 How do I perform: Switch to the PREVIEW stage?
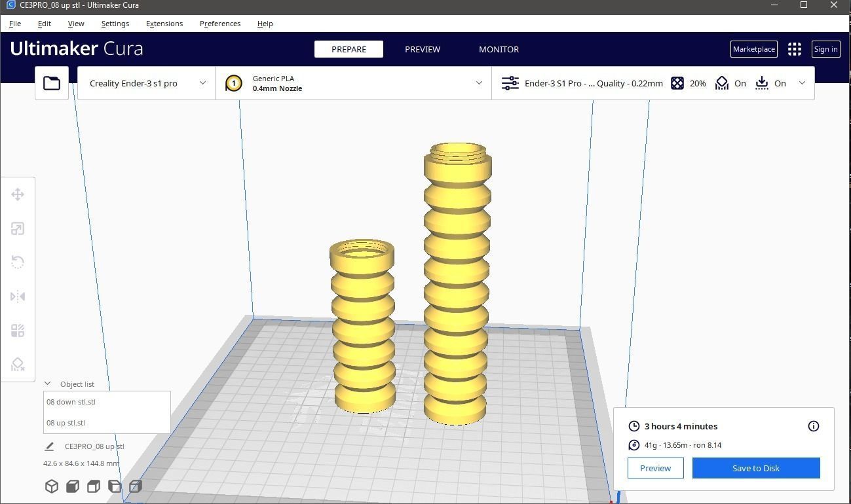pyautogui.click(x=423, y=49)
